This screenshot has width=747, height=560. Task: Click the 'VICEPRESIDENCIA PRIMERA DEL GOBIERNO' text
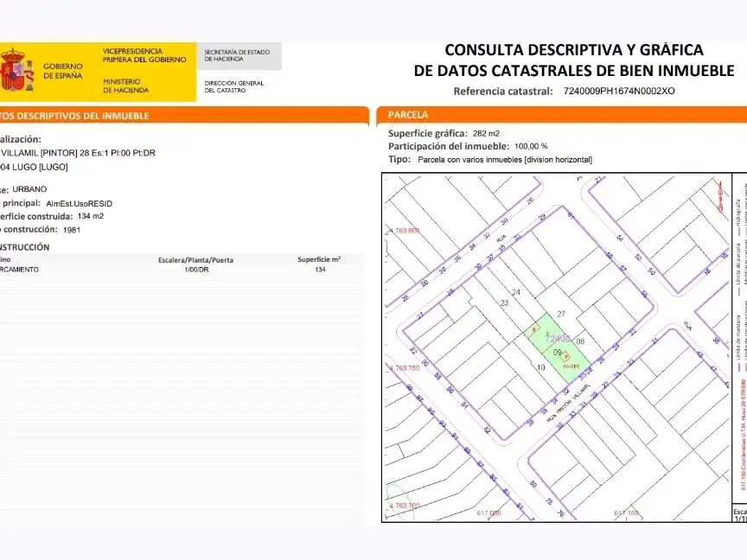144,55
